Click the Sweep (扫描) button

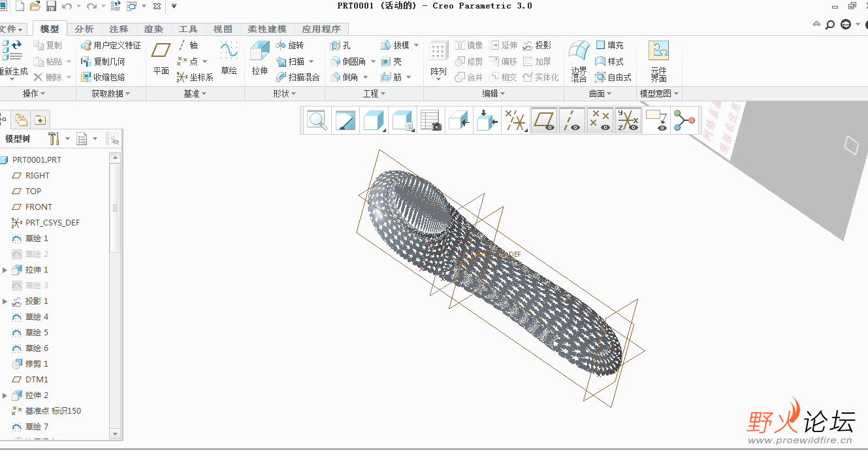pos(295,61)
